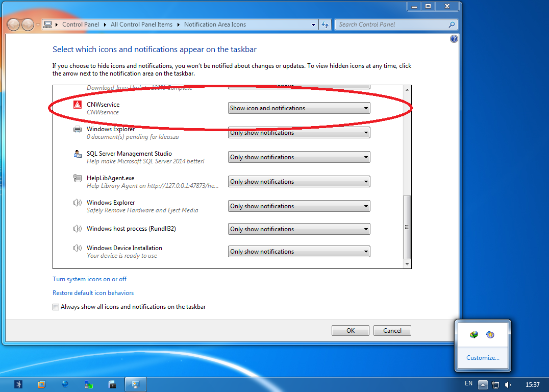Go to All Control Panel Items breadcrumb
This screenshot has height=392, width=549.
click(141, 24)
